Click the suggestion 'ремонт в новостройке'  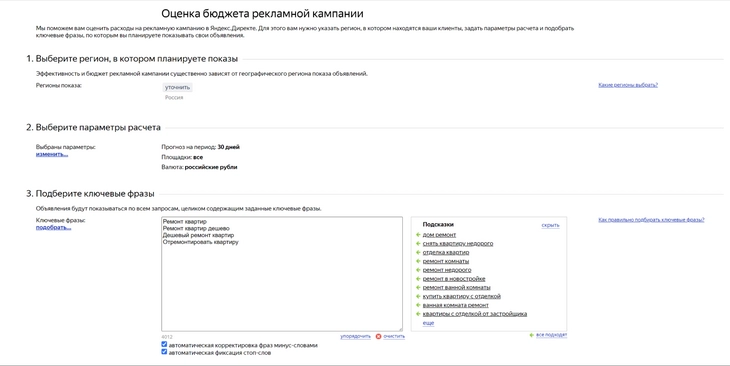coord(454,279)
